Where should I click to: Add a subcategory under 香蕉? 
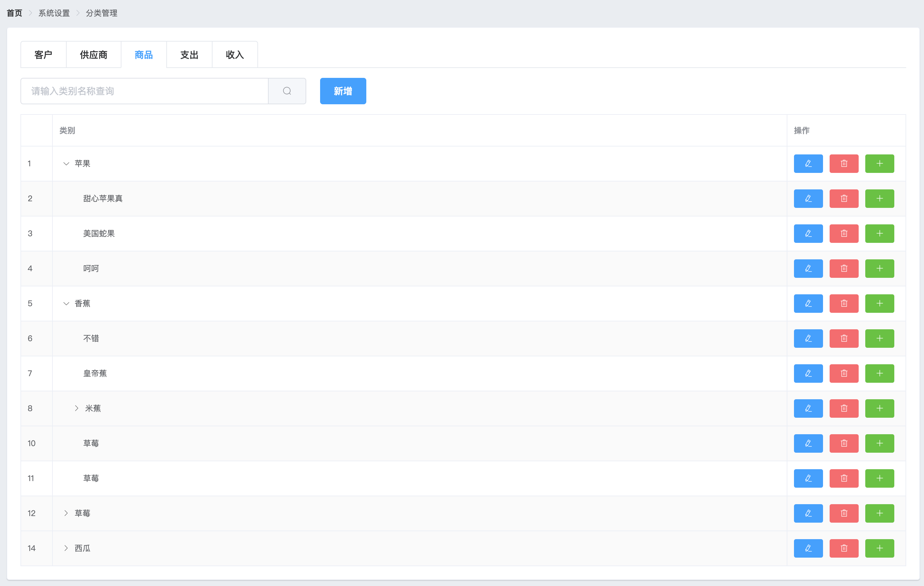pos(879,303)
